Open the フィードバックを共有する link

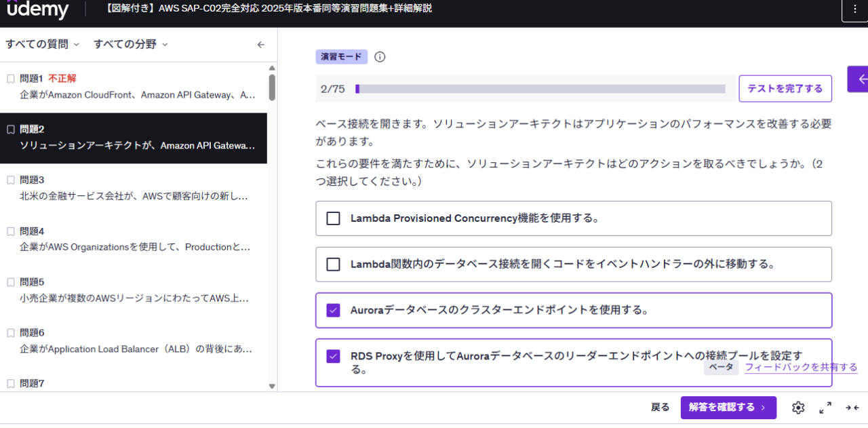coord(800,367)
